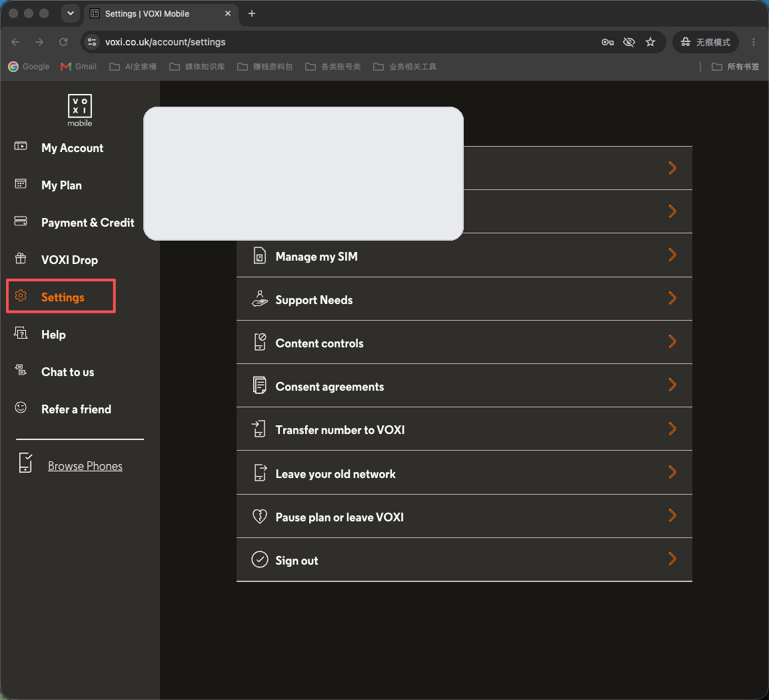This screenshot has height=700, width=769.
Task: Click the Pause plan or leave VOXI text
Action: tap(339, 517)
